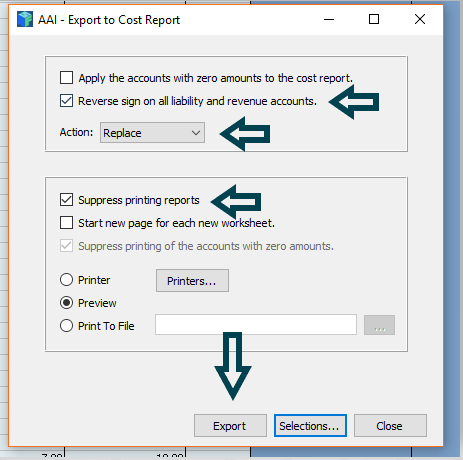
Task: Click the Action dropdown chevron arrow
Action: pyautogui.click(x=196, y=133)
